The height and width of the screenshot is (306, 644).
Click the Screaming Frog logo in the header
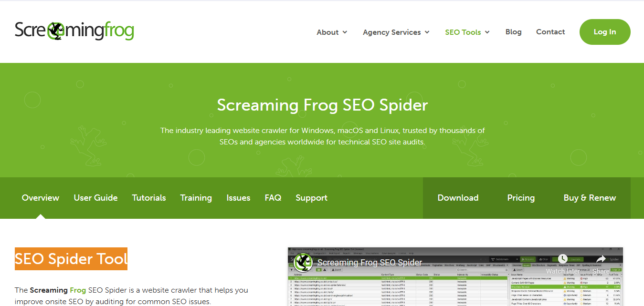pos(74,31)
